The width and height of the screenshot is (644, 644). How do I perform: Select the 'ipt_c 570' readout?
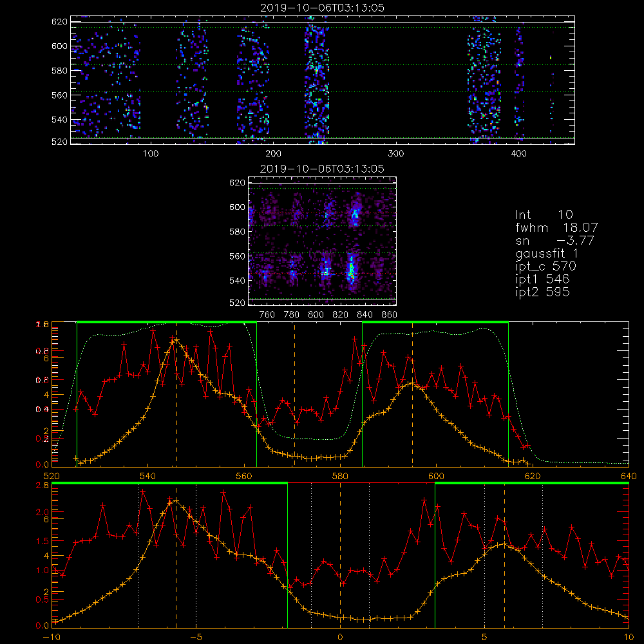pos(546,267)
